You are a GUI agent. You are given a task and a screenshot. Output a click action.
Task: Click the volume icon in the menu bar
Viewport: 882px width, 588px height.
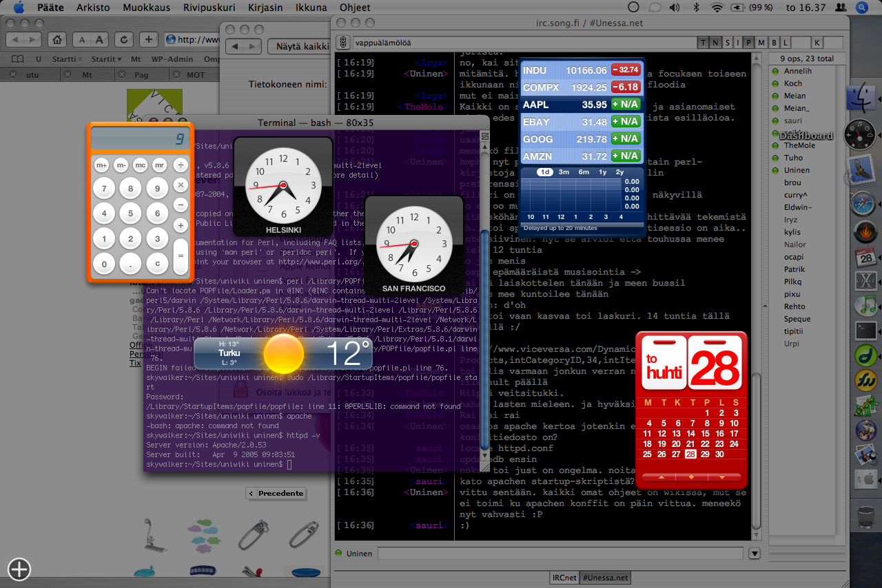(674, 8)
